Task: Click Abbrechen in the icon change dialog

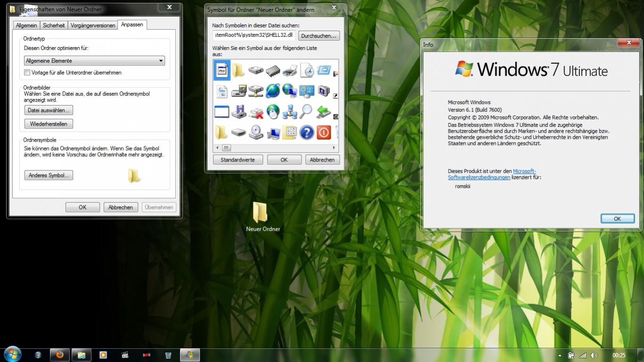Action: pyautogui.click(x=322, y=160)
